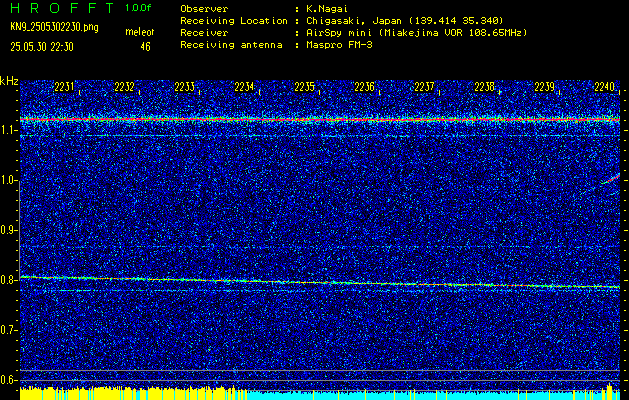Click the Receiving antenna label
The image size is (629, 400).
pos(231,45)
